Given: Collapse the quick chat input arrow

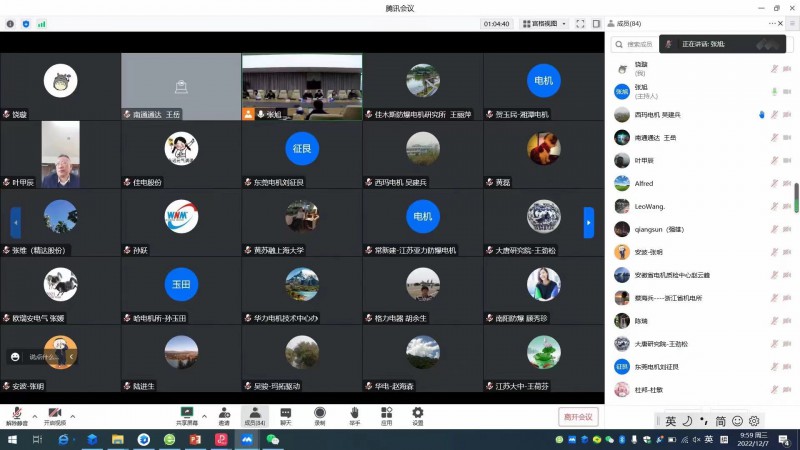Looking at the screenshot, I should tap(71, 357).
